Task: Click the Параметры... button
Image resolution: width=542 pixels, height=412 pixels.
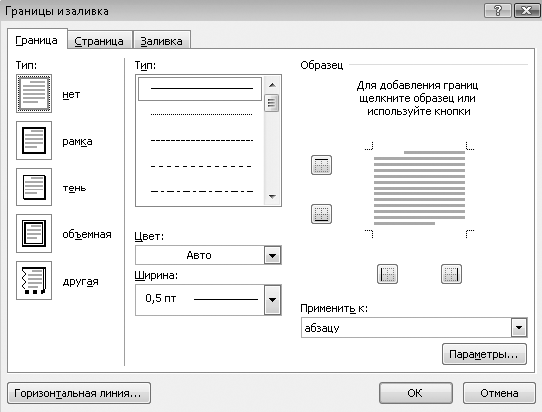Action: coord(484,354)
